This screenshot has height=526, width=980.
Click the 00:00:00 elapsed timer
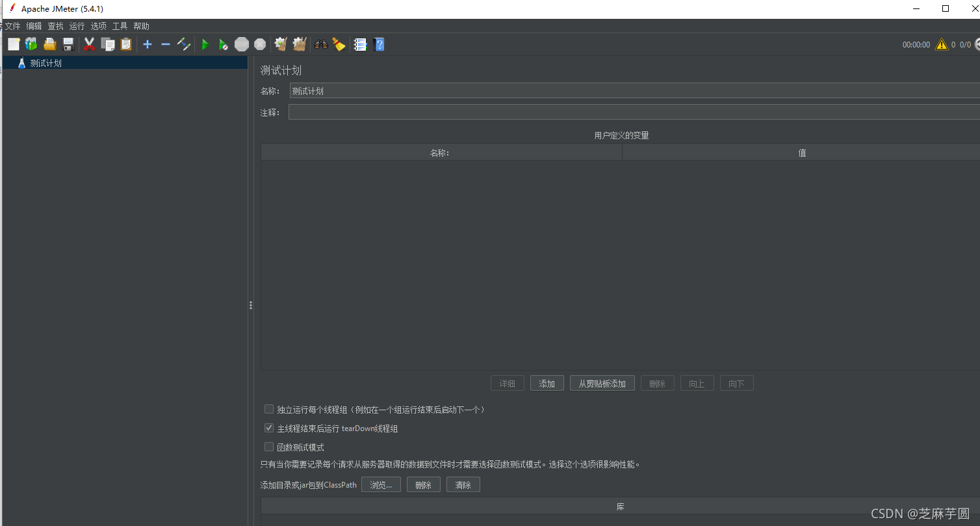(x=916, y=45)
